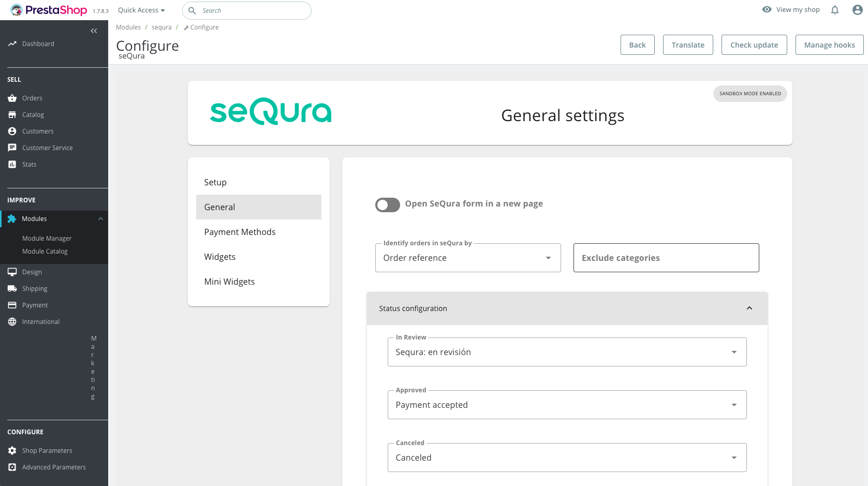Click the Advanced Parameters icon
Viewport: 868px width, 486px height.
pyautogui.click(x=12, y=467)
